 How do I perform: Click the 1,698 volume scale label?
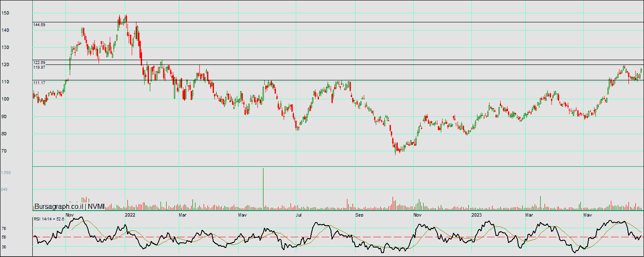pyautogui.click(x=6, y=172)
